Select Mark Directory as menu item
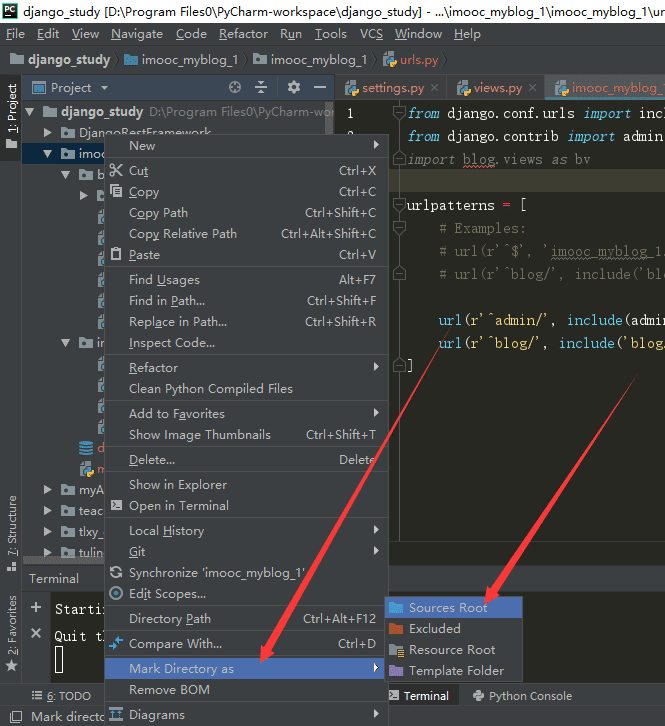Viewport: 665px width, 726px height. click(245, 668)
